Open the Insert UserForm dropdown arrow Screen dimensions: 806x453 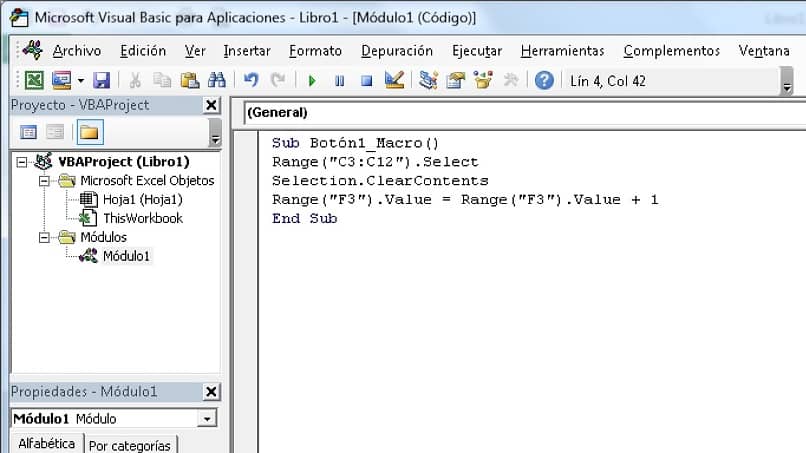point(81,81)
